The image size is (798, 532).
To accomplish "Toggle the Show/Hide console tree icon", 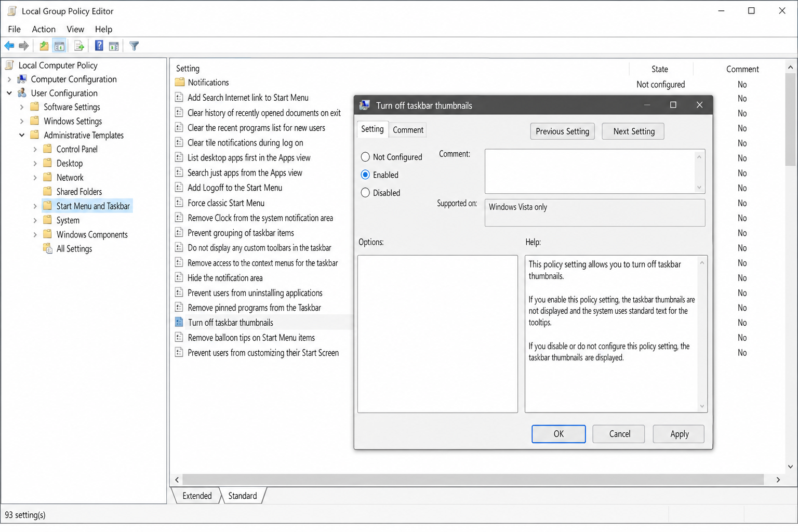I will [x=60, y=46].
